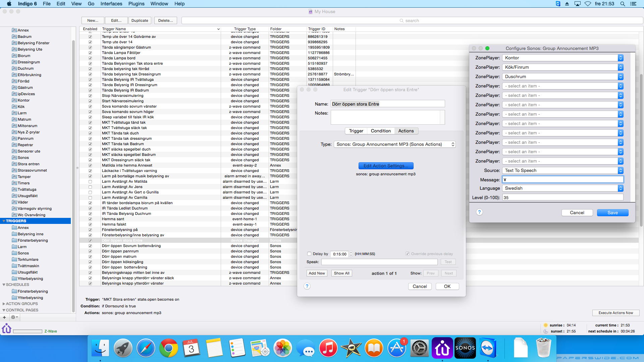Click the Message input field
The width and height of the screenshot is (644, 362).
[562, 179]
